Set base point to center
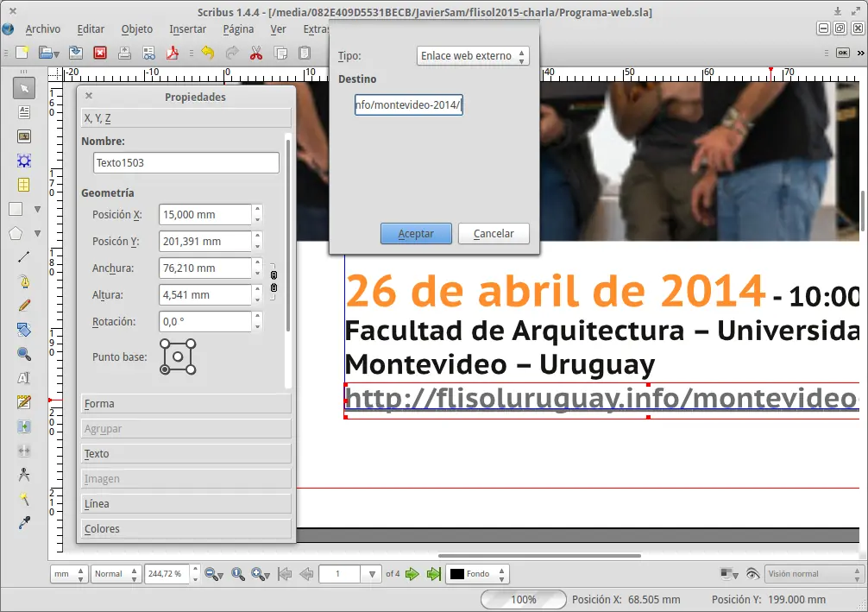This screenshot has height=612, width=868. point(178,356)
